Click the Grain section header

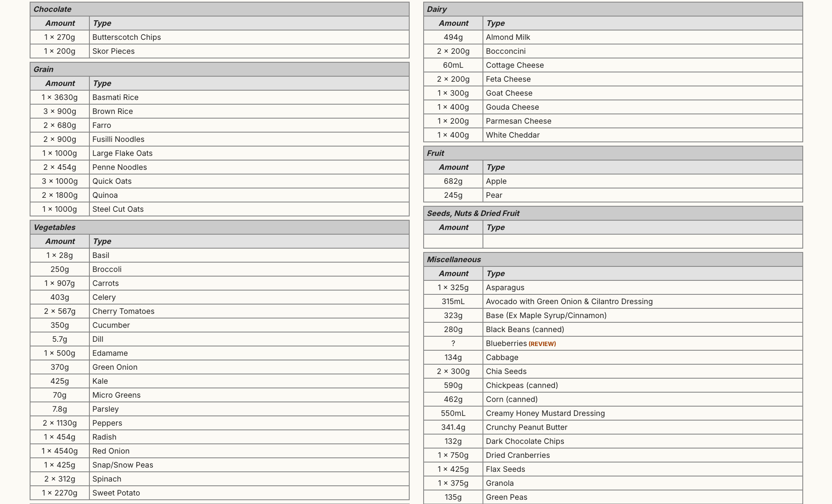tap(219, 69)
